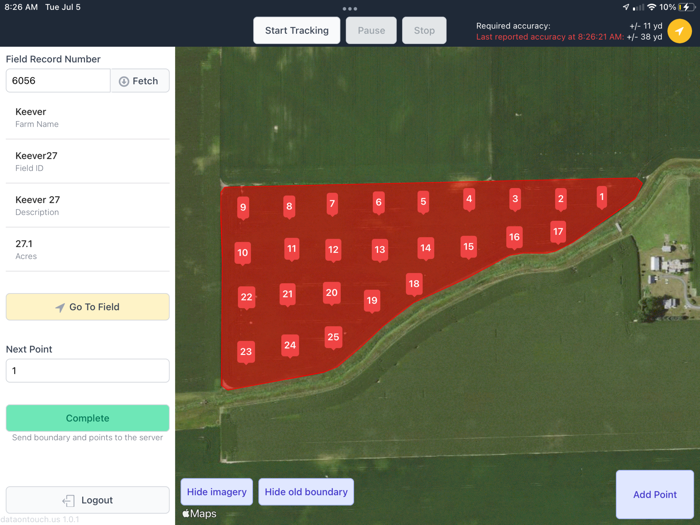Tap the Keever 27 Description row
The image size is (700, 525).
click(x=88, y=205)
